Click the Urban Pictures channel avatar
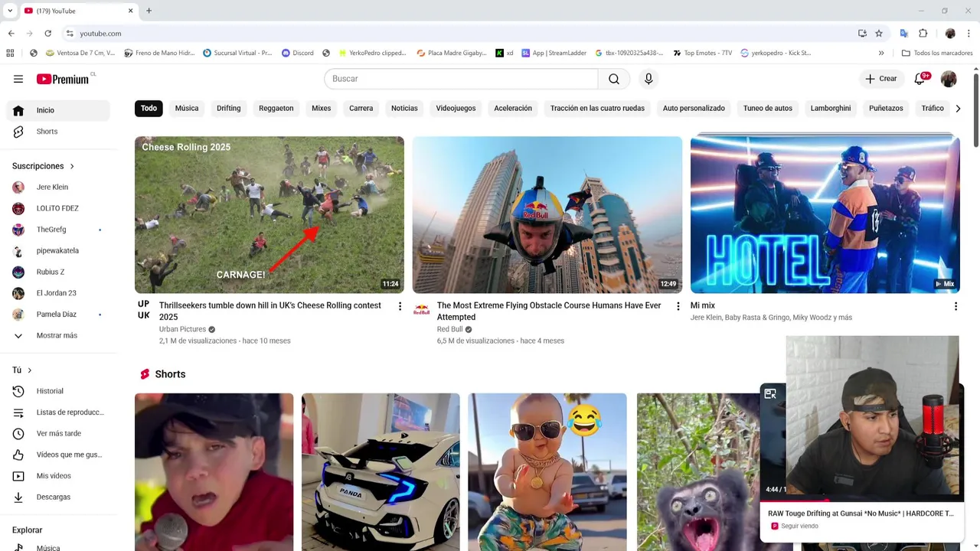 (143, 310)
